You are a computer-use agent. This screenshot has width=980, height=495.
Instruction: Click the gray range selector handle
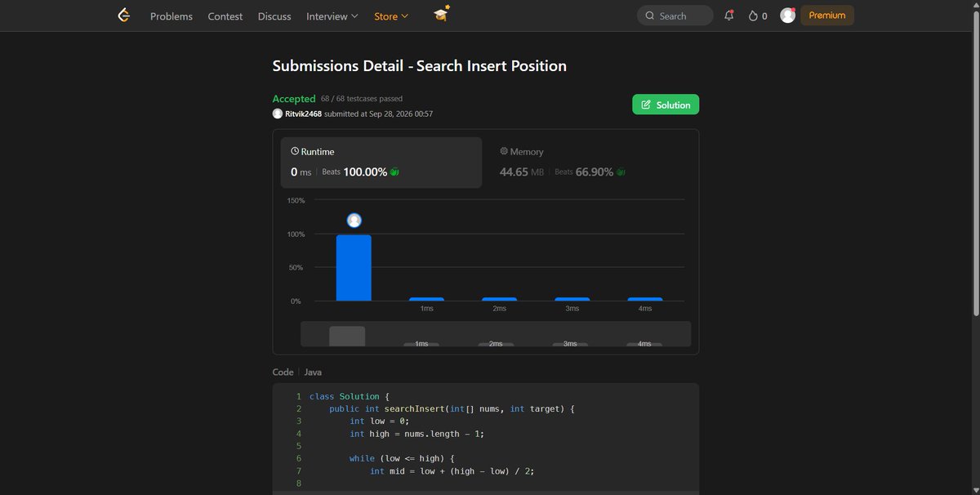(x=347, y=336)
